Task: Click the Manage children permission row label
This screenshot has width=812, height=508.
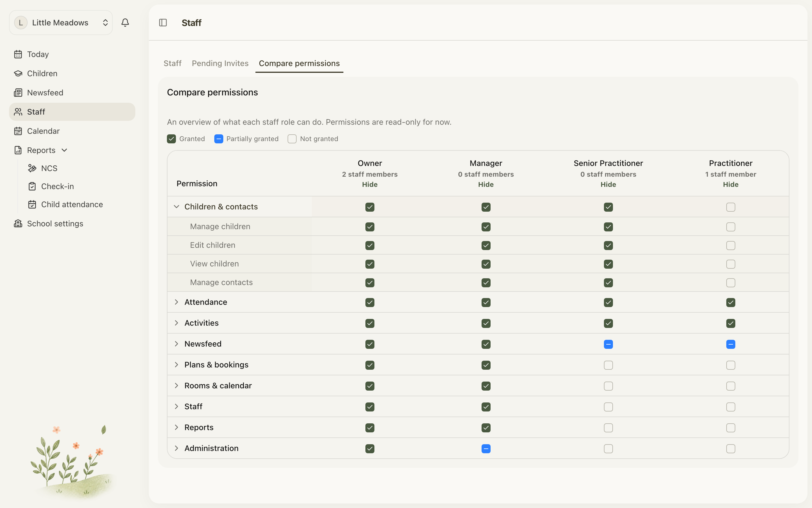Action: pyautogui.click(x=220, y=226)
